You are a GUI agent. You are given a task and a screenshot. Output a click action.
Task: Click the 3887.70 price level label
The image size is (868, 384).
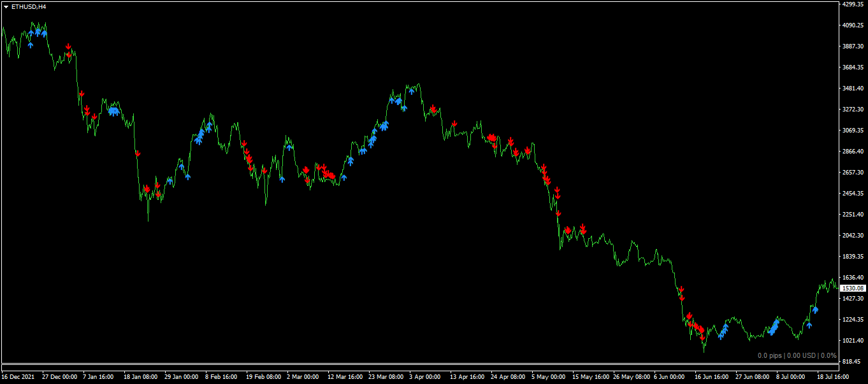853,46
